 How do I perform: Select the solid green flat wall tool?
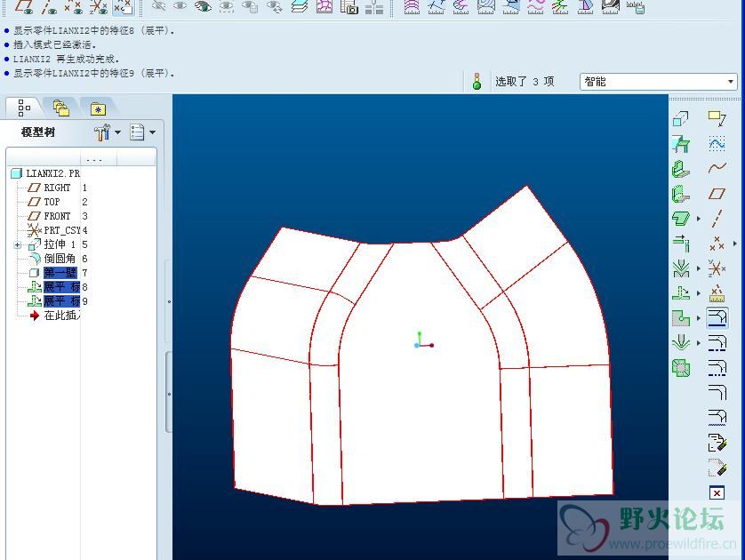(680, 169)
